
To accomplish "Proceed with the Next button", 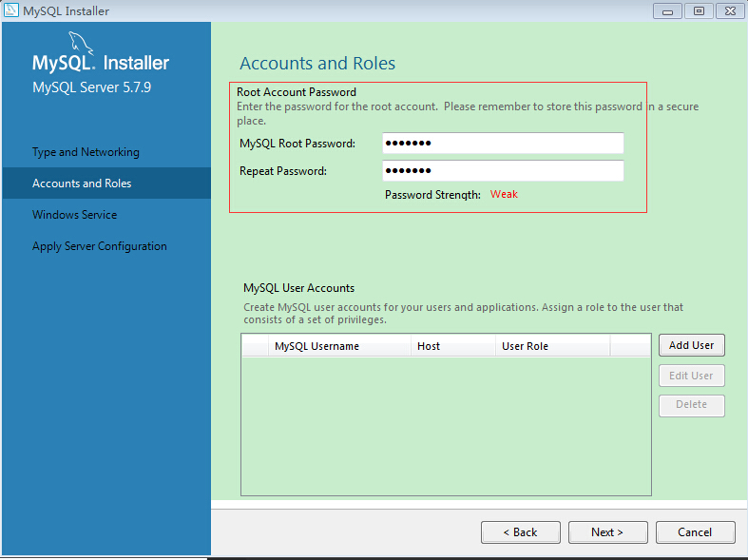I will (x=607, y=532).
